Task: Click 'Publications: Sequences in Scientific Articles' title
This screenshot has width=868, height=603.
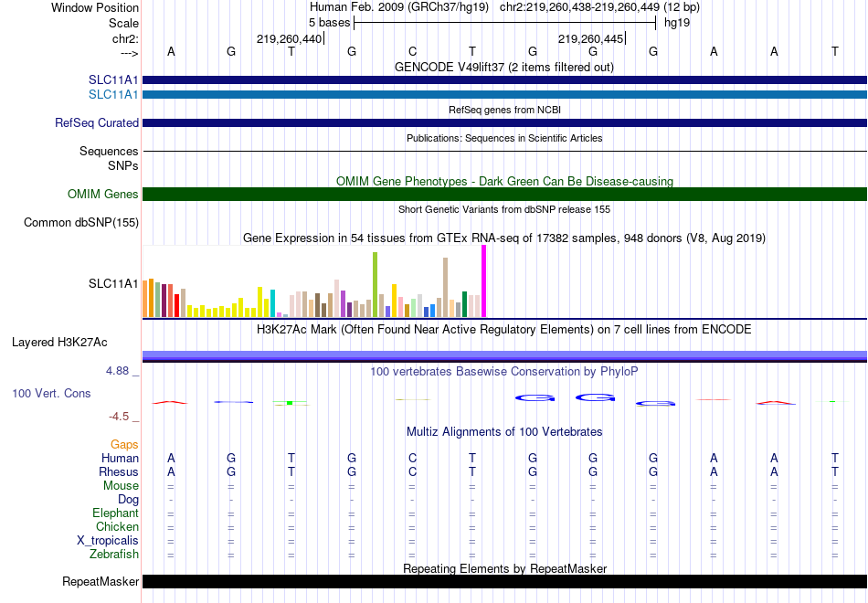Action: (x=504, y=138)
